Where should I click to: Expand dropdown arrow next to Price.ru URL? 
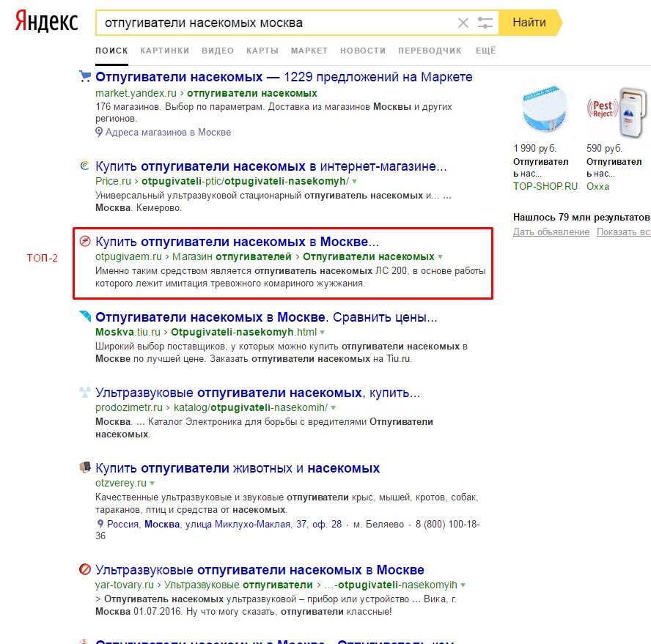coord(355,182)
